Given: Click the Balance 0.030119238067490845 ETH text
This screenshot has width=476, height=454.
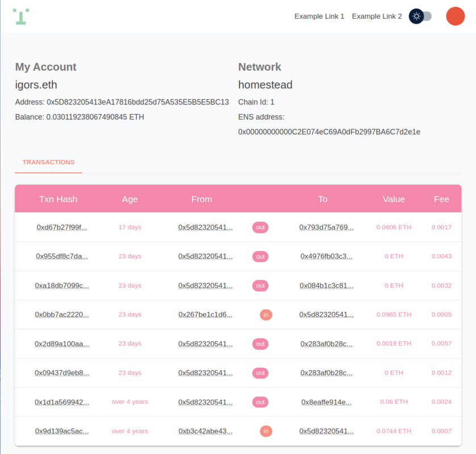Looking at the screenshot, I should (80, 117).
